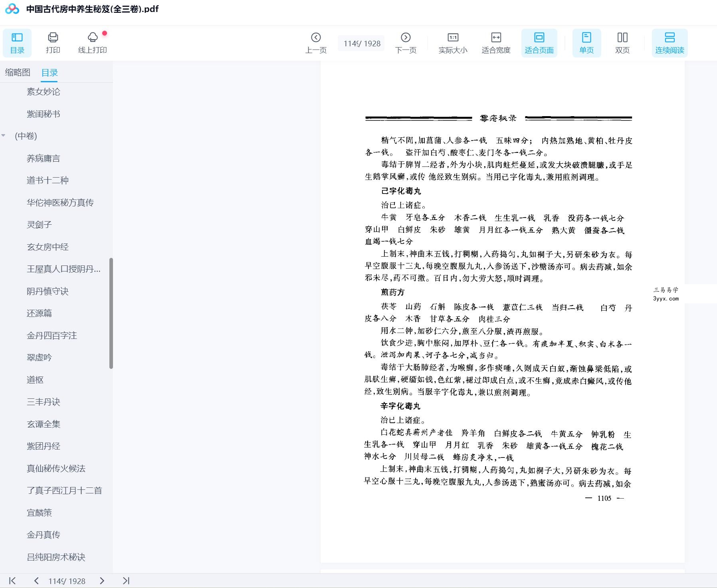Image resolution: width=717 pixels, height=588 pixels.
Task: Click bottom bar previous page arrow
Action: tap(36, 581)
